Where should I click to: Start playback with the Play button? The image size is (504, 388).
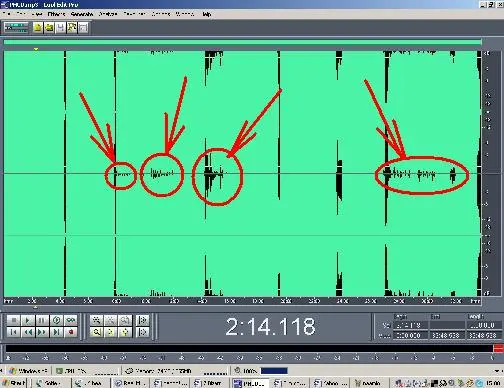(28, 320)
